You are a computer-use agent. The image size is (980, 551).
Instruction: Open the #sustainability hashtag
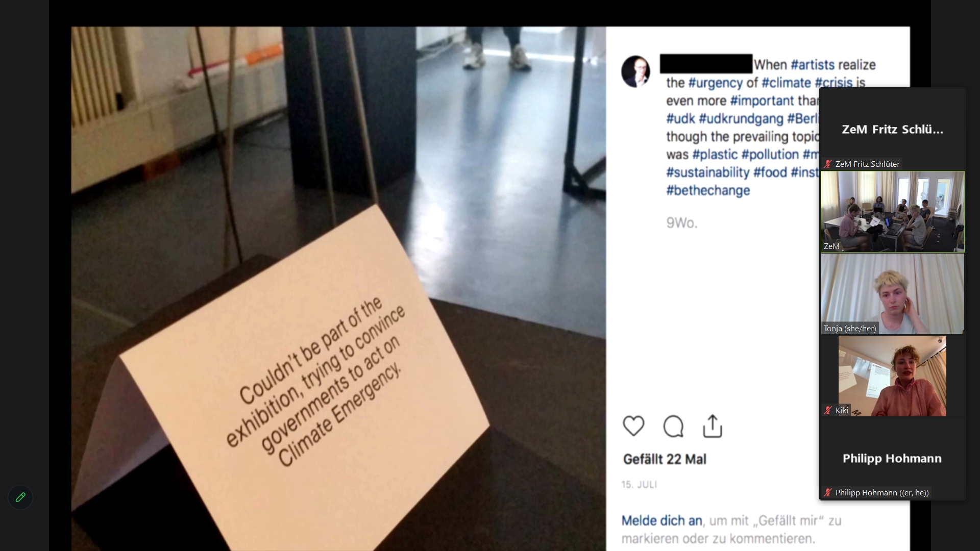707,172
